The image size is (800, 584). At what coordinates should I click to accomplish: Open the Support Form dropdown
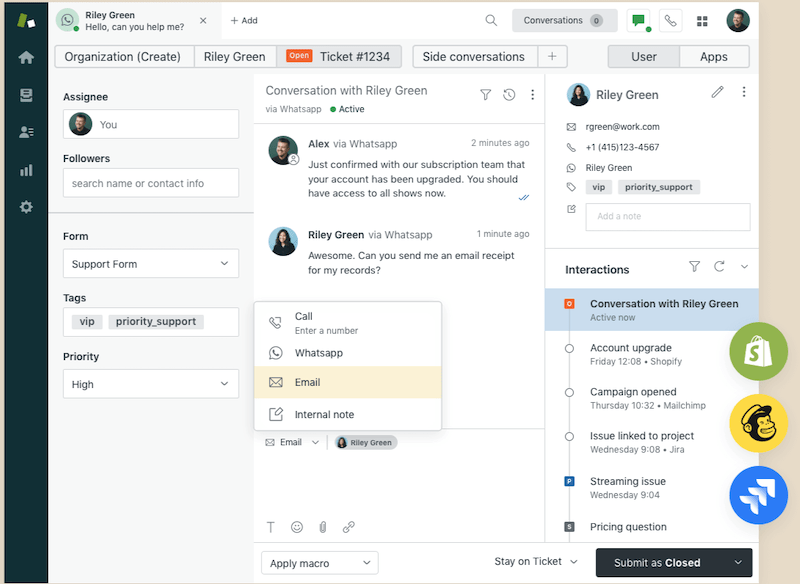(150, 263)
